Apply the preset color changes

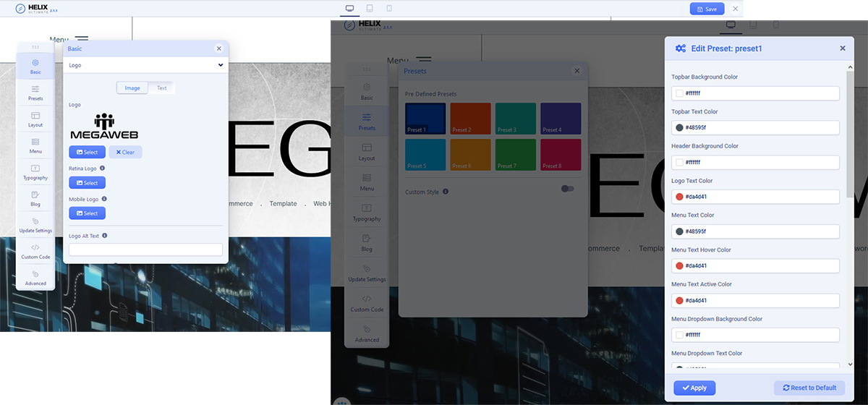tap(694, 388)
